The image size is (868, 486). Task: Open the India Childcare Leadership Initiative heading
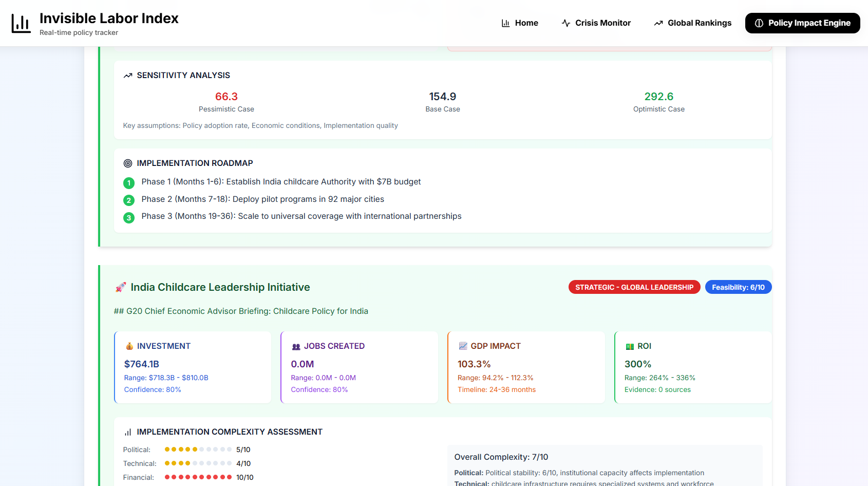(220, 287)
